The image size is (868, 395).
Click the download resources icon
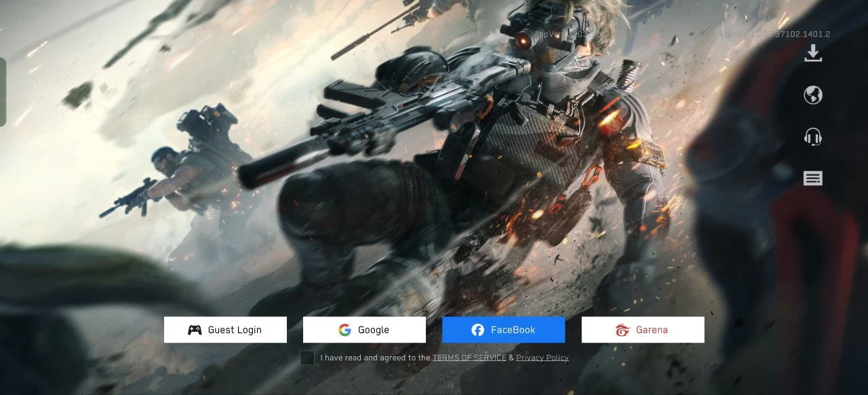coord(813,54)
